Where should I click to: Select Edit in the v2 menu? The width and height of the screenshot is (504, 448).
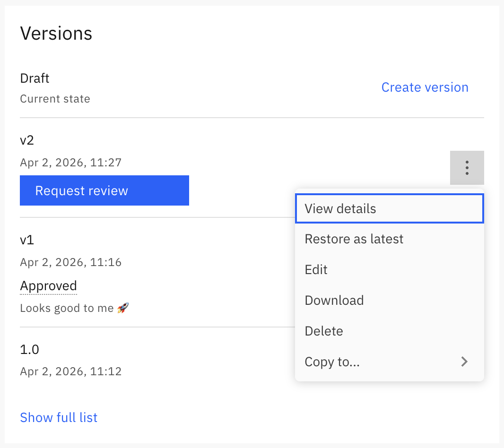pyautogui.click(x=316, y=270)
